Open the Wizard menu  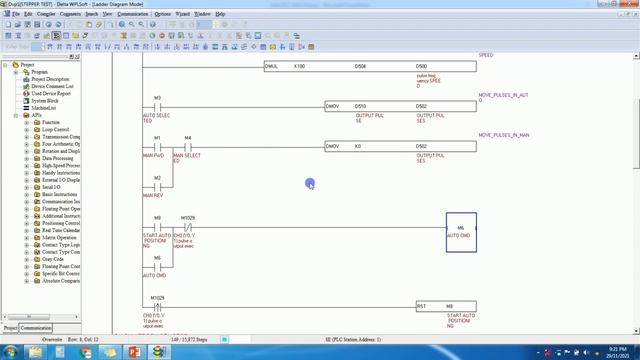coord(182,14)
